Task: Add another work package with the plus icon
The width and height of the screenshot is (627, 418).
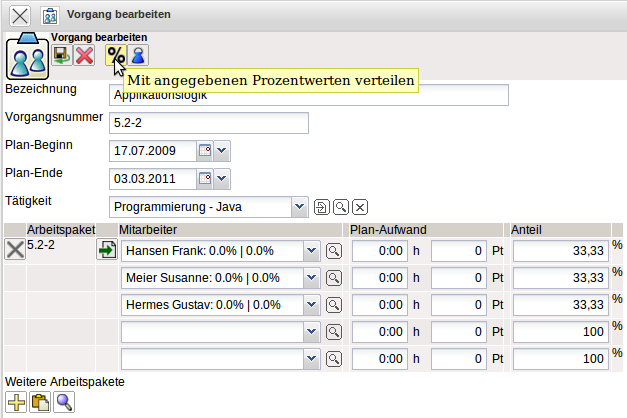Action: 16,402
